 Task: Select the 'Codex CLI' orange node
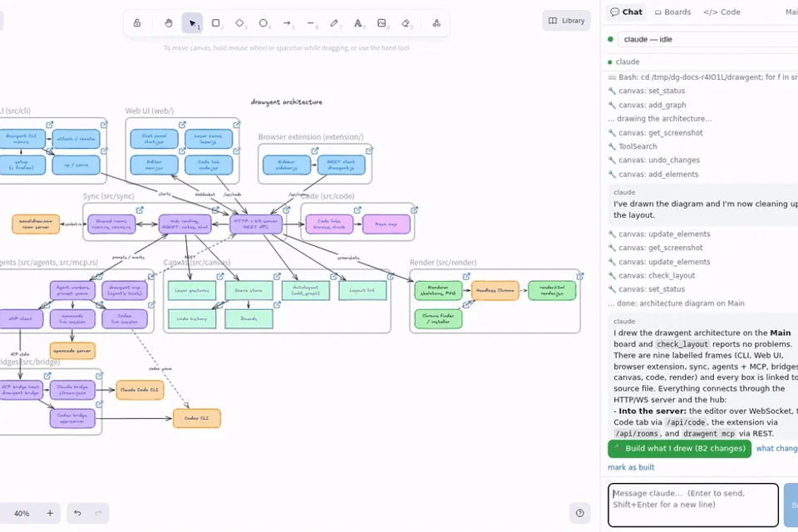coord(197,418)
